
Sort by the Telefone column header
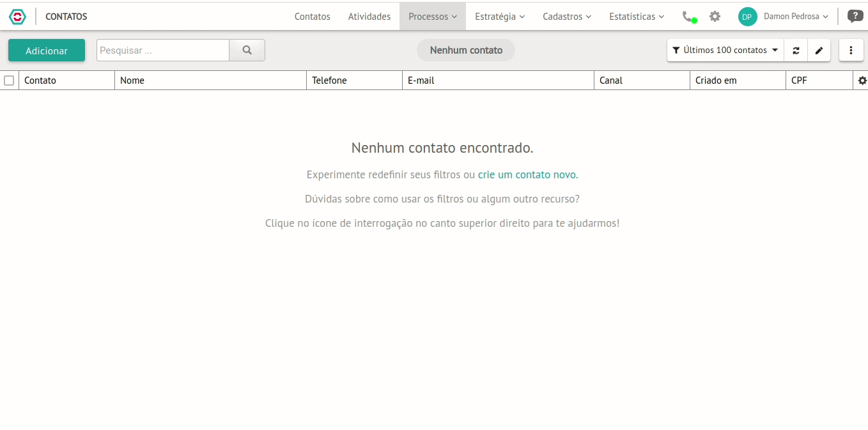[x=355, y=81]
